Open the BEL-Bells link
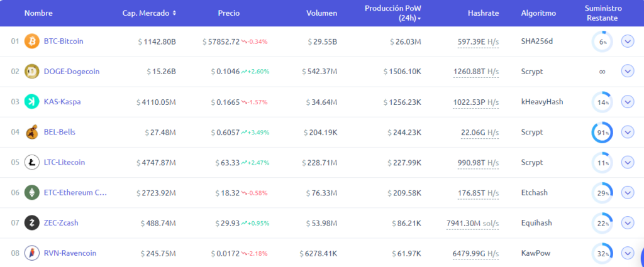Image resolution: width=644 pixels, height=267 pixels. (60, 132)
